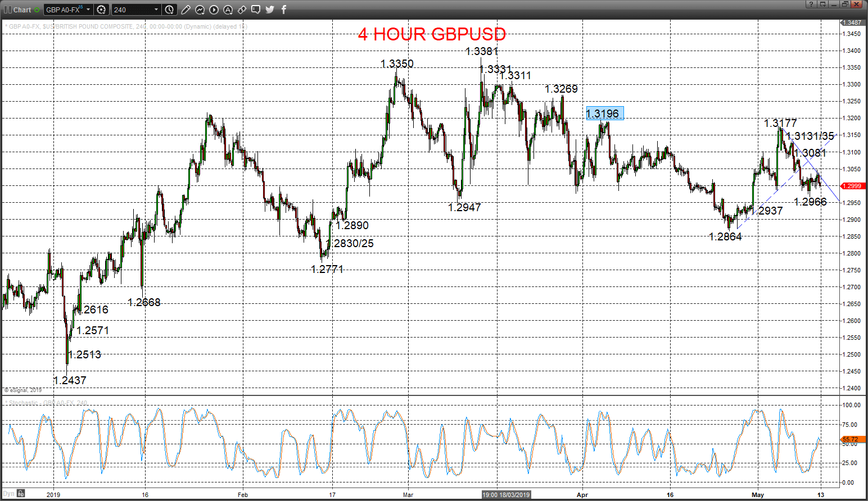Click the 19:00 18/03/2019 cursor time label
Image resolution: width=868 pixels, height=501 pixels.
click(506, 495)
